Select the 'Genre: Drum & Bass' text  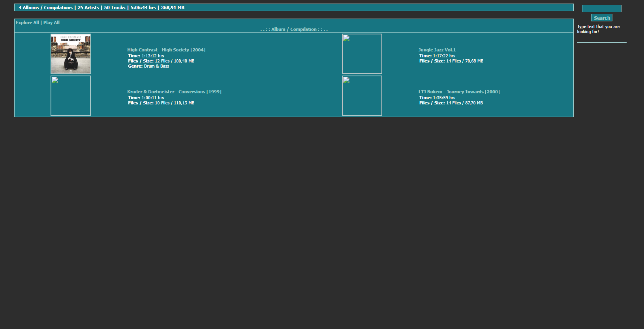click(148, 66)
